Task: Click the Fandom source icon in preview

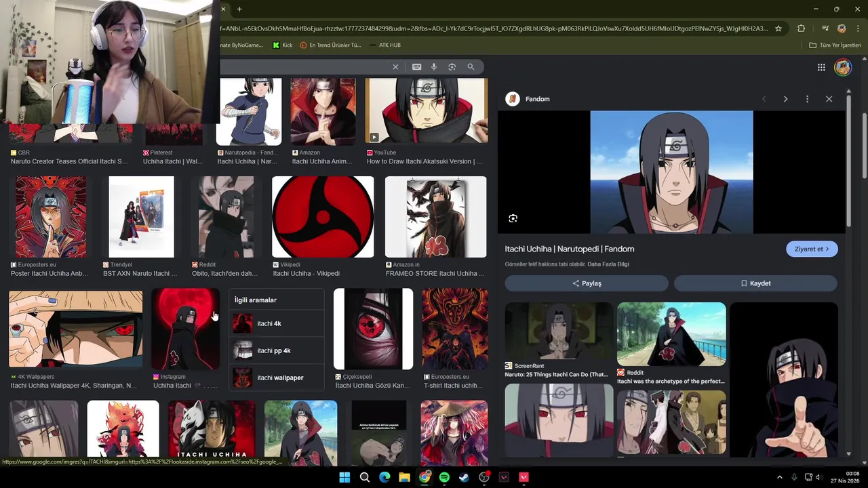Action: pyautogui.click(x=513, y=99)
